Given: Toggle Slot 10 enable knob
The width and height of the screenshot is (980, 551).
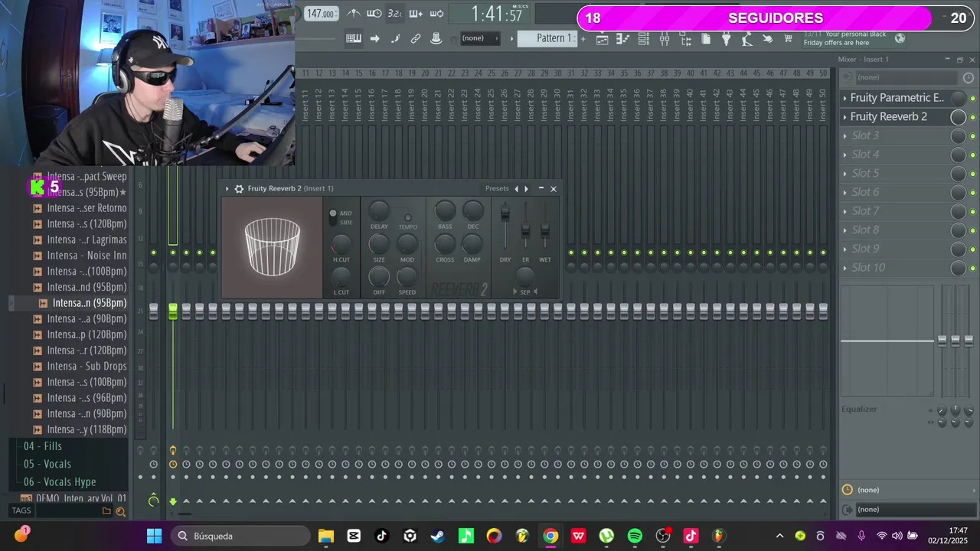Looking at the screenshot, I should click(958, 268).
